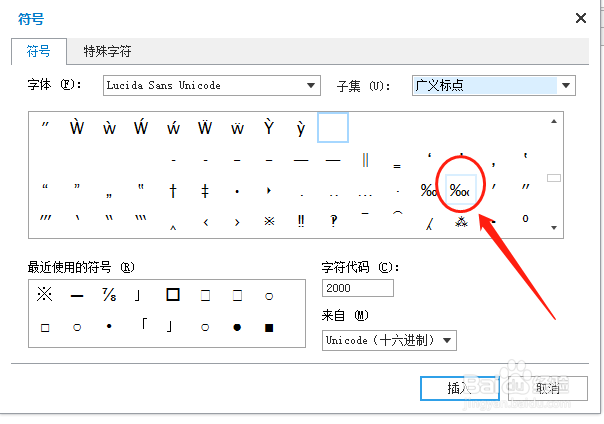Pick the ※ mark from recently used symbols

pyautogui.click(x=45, y=295)
